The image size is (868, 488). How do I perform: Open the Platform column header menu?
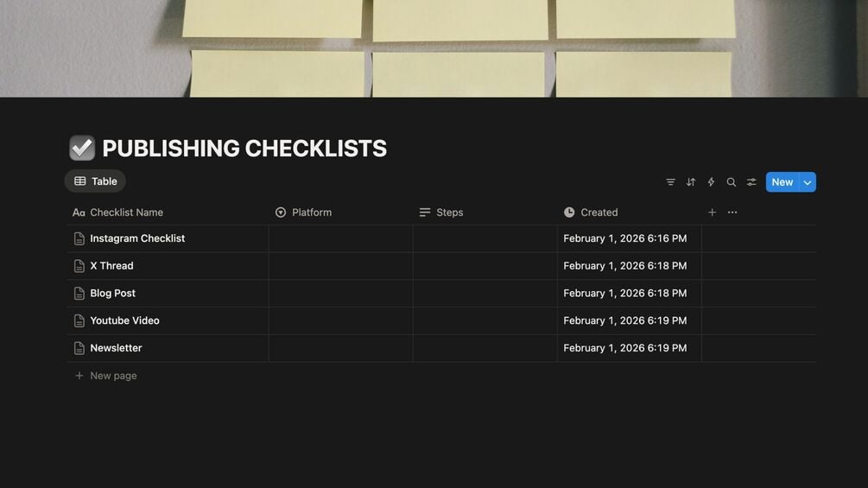click(x=312, y=212)
